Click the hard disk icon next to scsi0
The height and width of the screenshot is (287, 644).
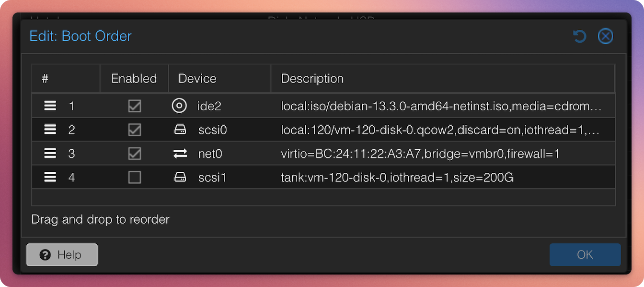tap(180, 130)
